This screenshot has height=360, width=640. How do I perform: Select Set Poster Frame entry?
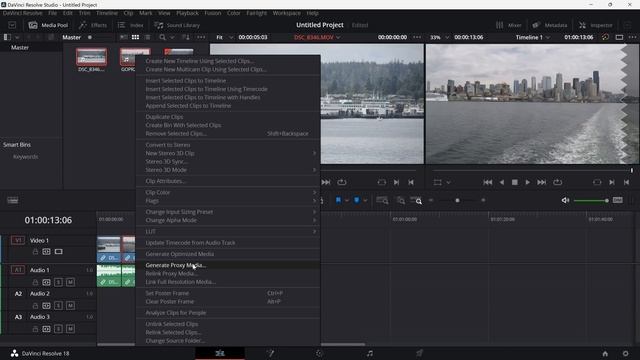click(x=228, y=293)
